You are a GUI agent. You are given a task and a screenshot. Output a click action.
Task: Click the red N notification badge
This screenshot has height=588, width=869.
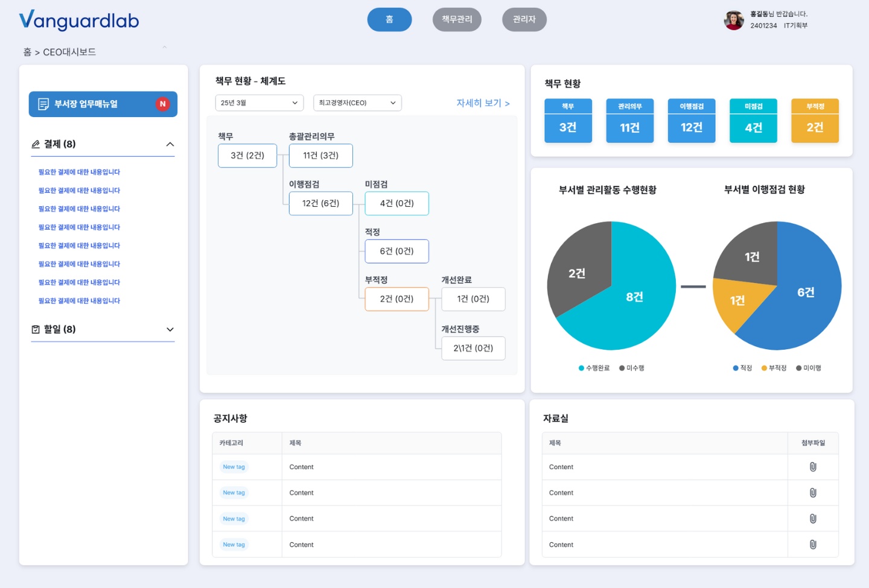[x=162, y=104]
